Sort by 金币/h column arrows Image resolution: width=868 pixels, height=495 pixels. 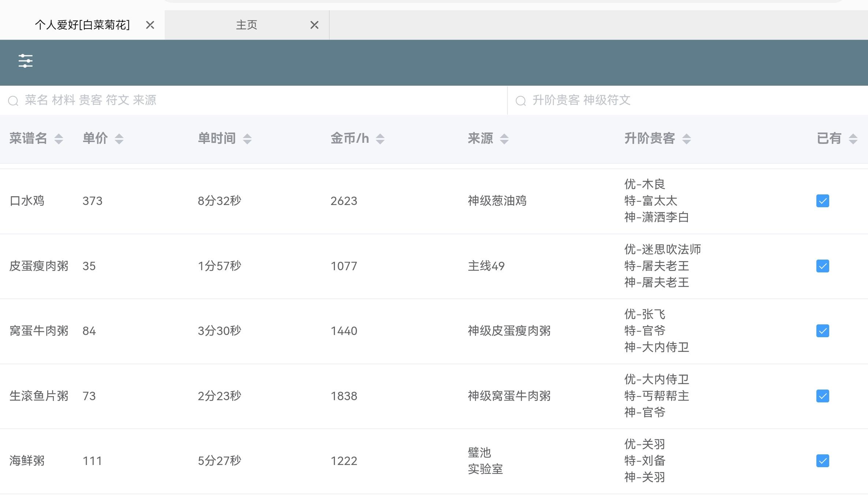pos(380,139)
